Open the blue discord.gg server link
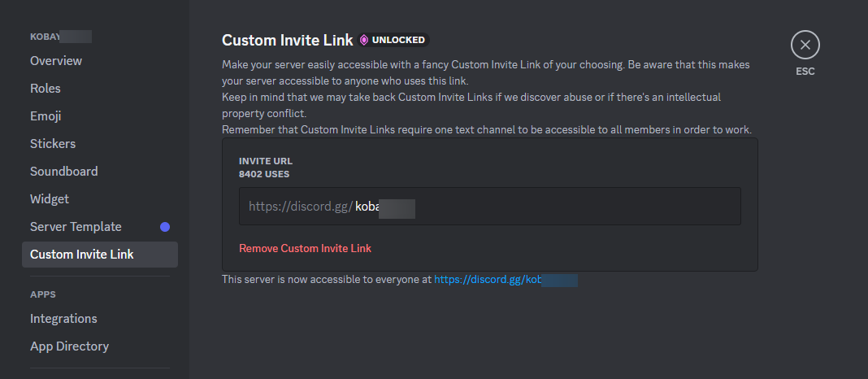Screen dimensions: 868x379 pyautogui.click(x=504, y=280)
